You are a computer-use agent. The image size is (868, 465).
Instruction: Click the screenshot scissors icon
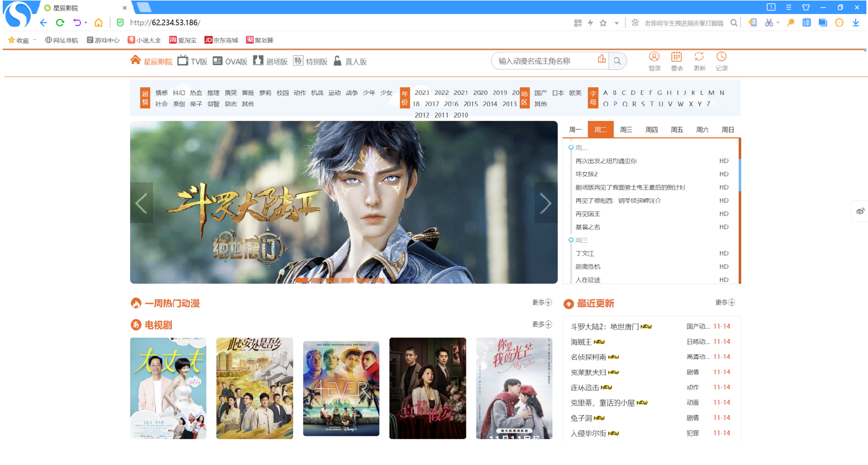click(769, 23)
